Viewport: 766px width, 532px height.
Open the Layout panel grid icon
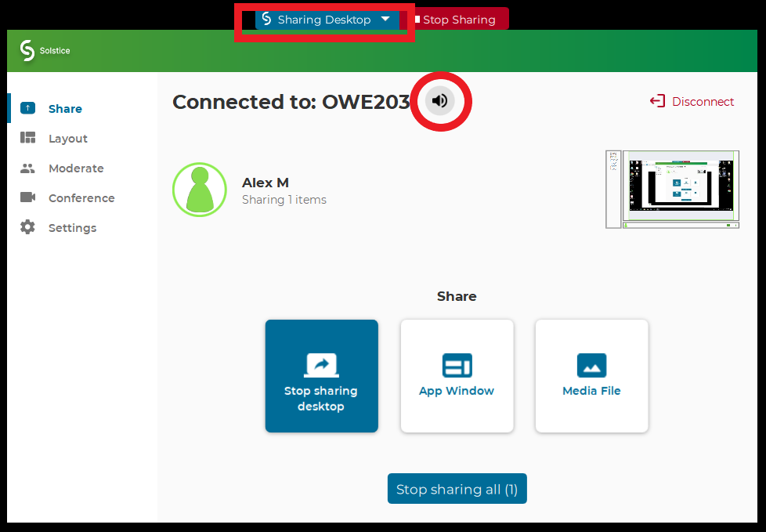click(x=28, y=139)
